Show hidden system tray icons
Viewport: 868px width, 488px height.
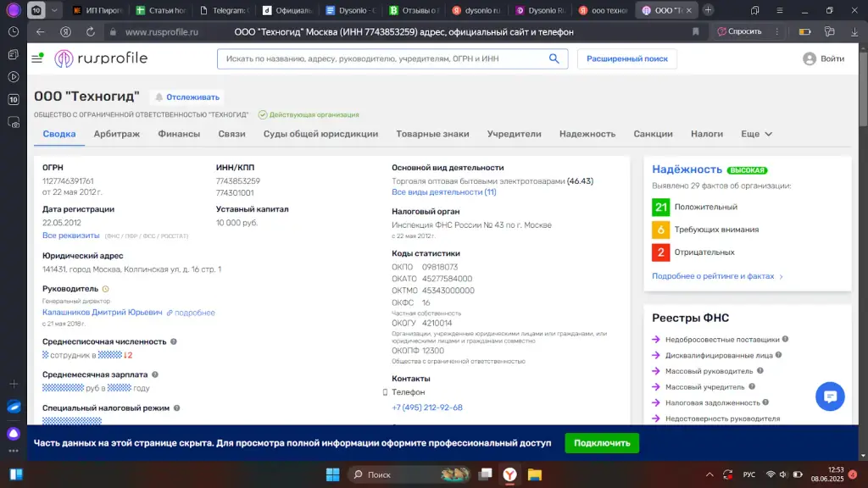[x=709, y=474]
